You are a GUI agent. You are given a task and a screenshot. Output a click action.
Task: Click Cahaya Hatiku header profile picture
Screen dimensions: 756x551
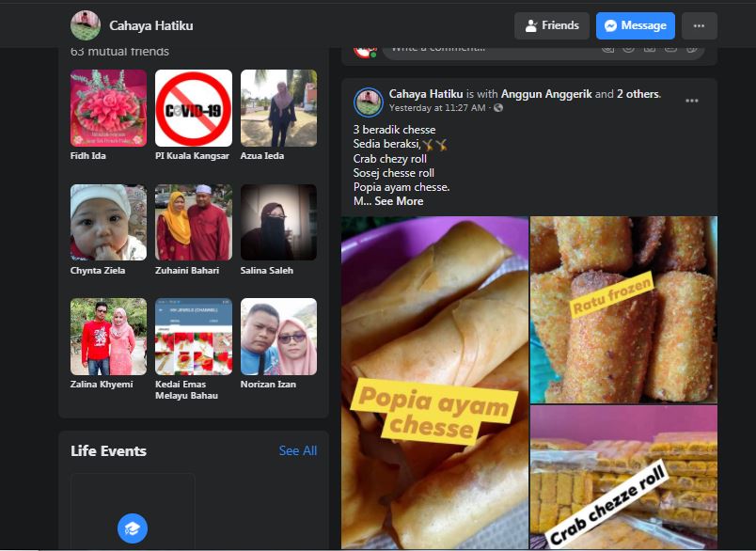(86, 25)
